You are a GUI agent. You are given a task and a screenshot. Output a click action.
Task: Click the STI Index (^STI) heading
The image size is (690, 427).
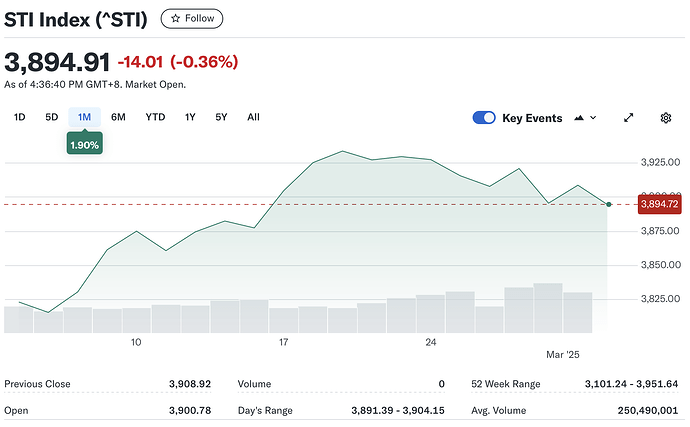(x=76, y=20)
